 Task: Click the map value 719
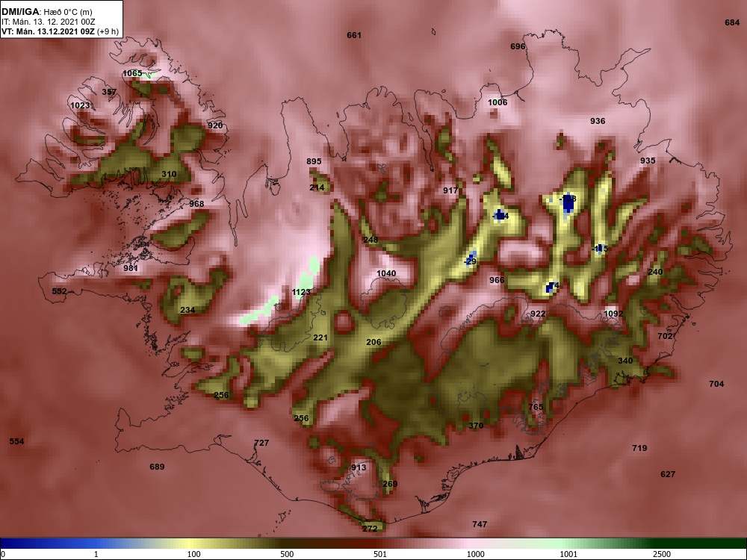(x=639, y=448)
